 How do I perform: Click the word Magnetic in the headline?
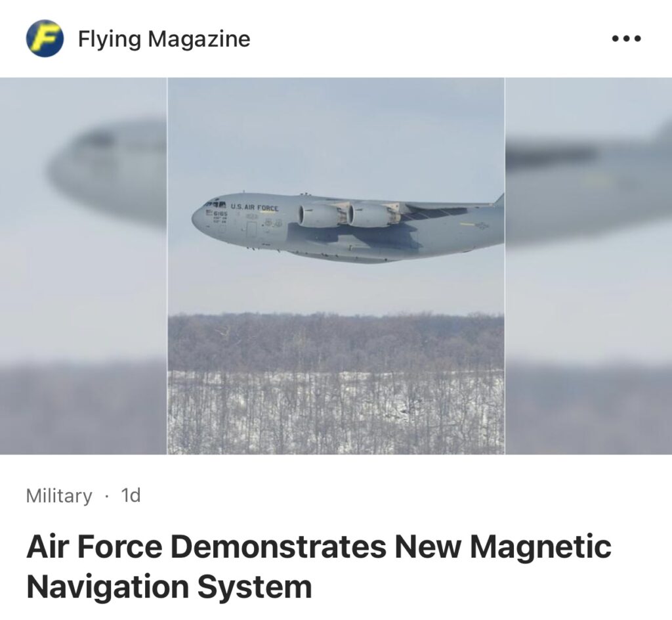click(x=541, y=546)
